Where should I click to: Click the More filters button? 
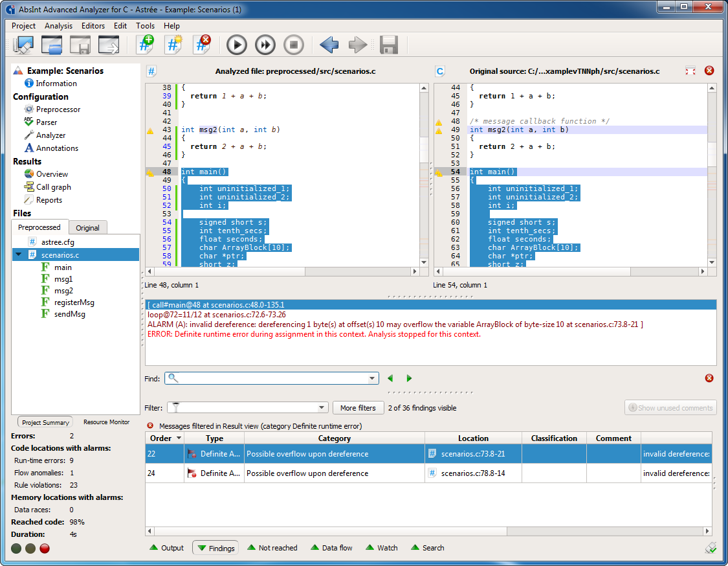click(358, 408)
